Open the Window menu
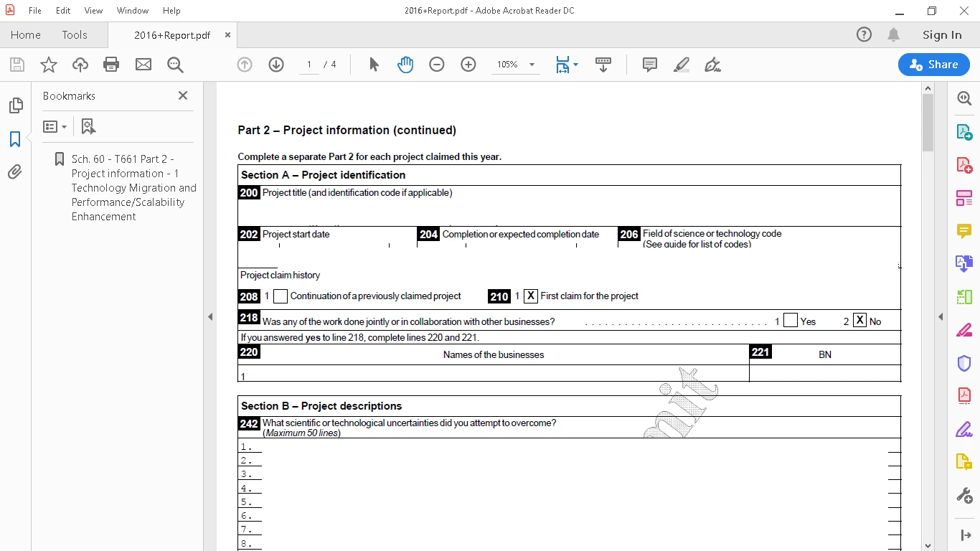This screenshot has width=980, height=551. (133, 11)
